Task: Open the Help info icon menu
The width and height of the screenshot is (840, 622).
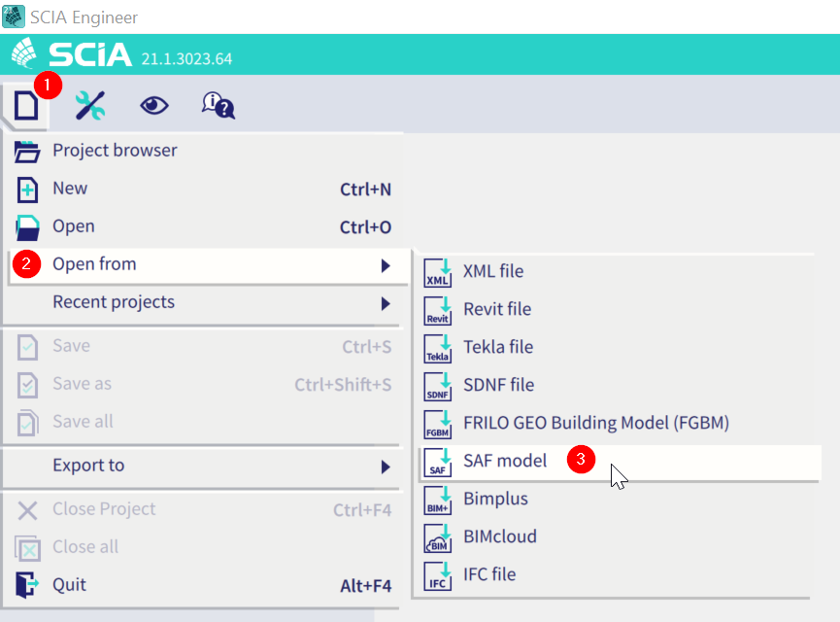Action: click(x=218, y=105)
